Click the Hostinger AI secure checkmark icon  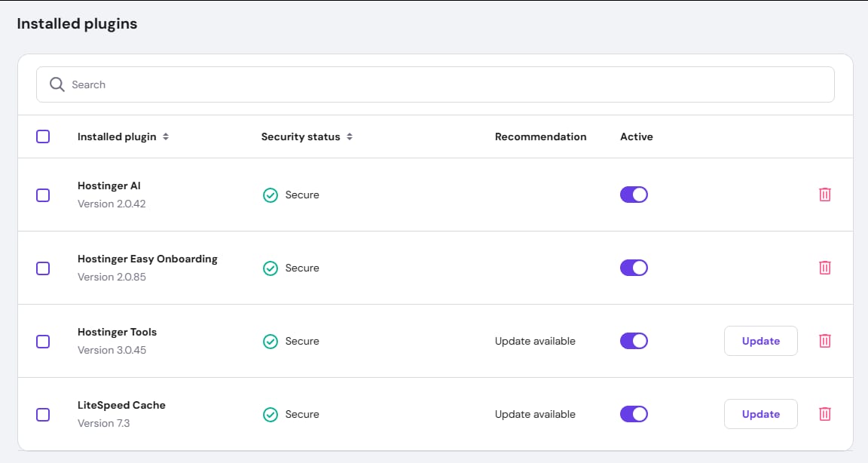point(270,195)
